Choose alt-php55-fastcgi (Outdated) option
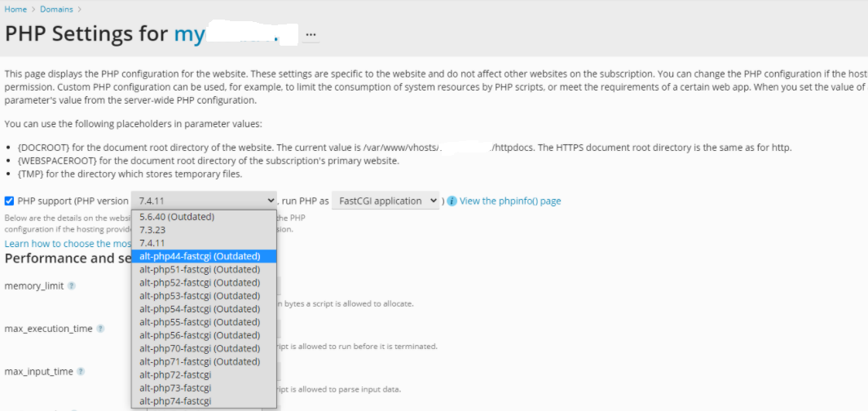The height and width of the screenshot is (411, 868). 204,322
